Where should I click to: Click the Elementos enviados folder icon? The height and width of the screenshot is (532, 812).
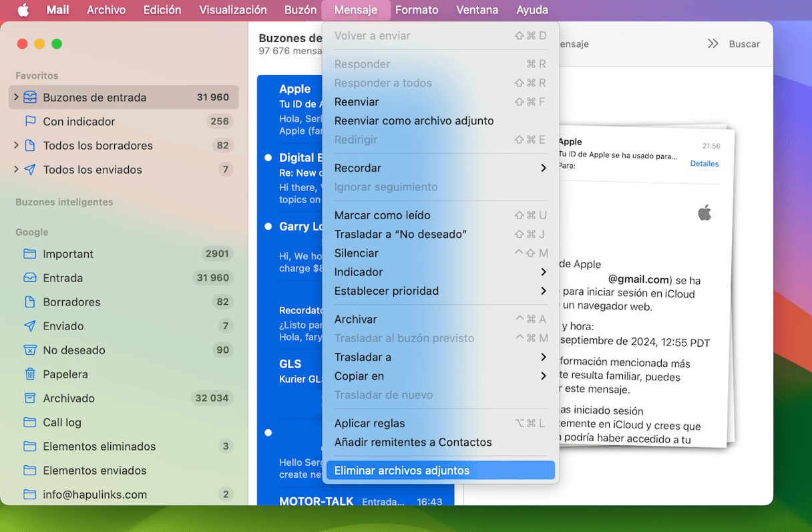coord(29,471)
